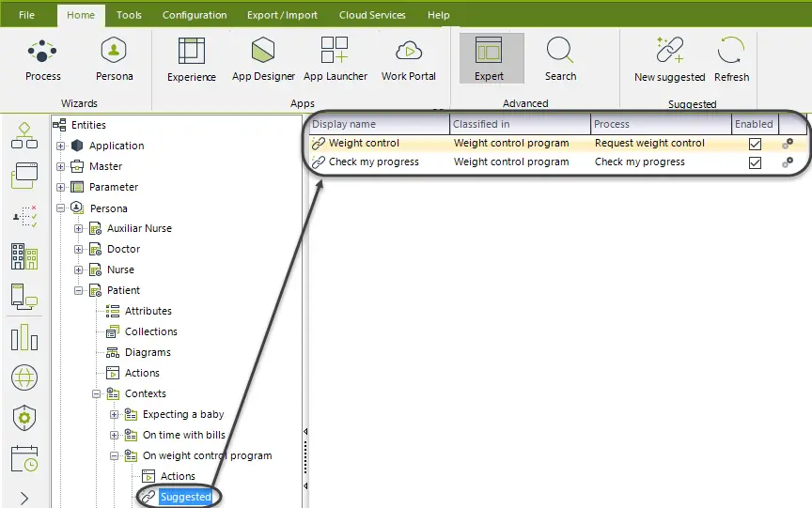Switch to the Home ribbon tab
Screen dimensions: 812x508
[81, 16]
